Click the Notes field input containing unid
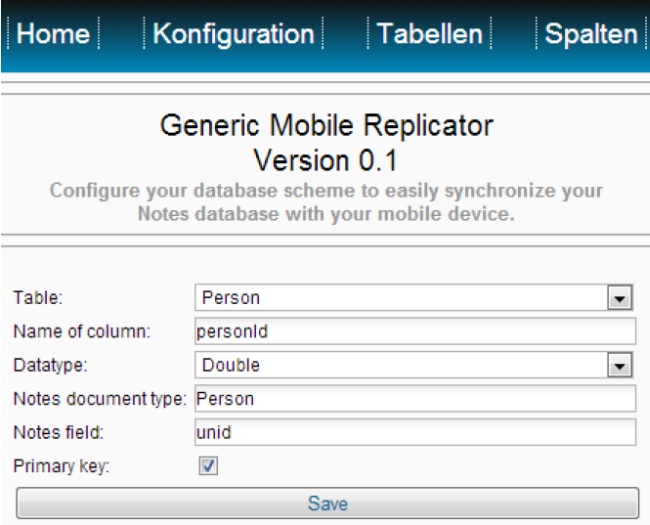Image resolution: width=650 pixels, height=525 pixels. 415,432
